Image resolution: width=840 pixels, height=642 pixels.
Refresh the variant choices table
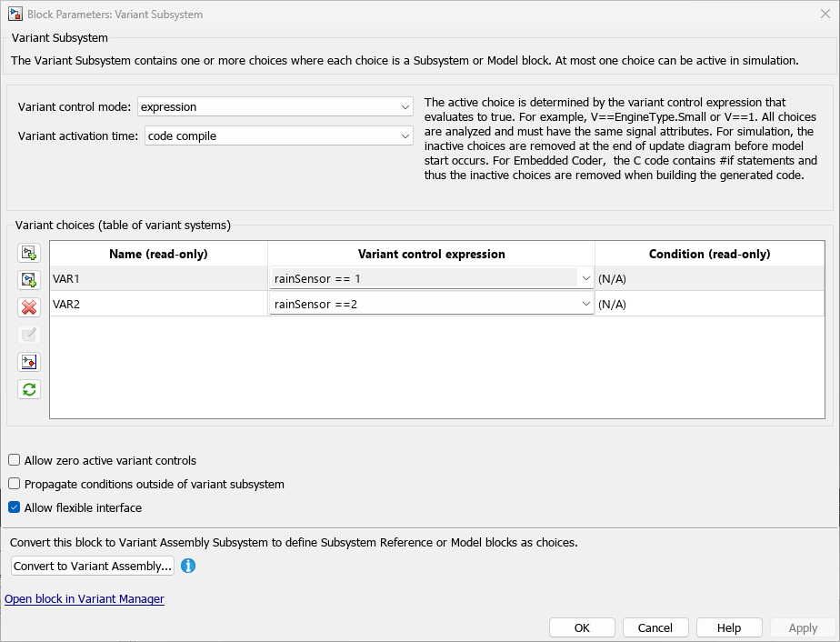point(27,389)
